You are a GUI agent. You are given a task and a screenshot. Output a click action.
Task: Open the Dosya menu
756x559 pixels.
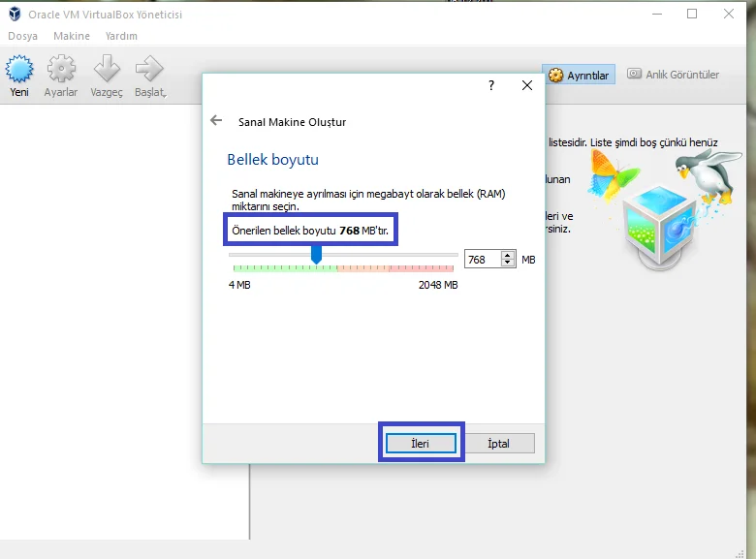pyautogui.click(x=22, y=36)
